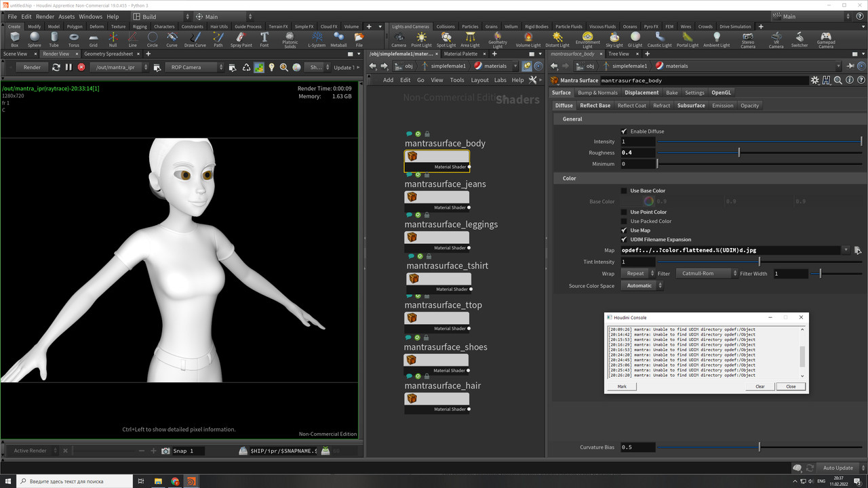The image size is (868, 488).
Task: Disable the Enable Diffuse checkbox
Action: [624, 131]
